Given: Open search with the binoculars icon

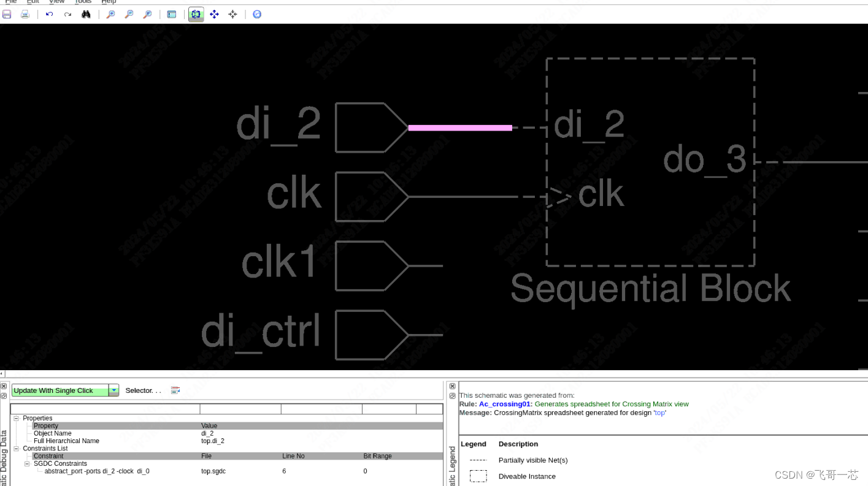Looking at the screenshot, I should 86,14.
